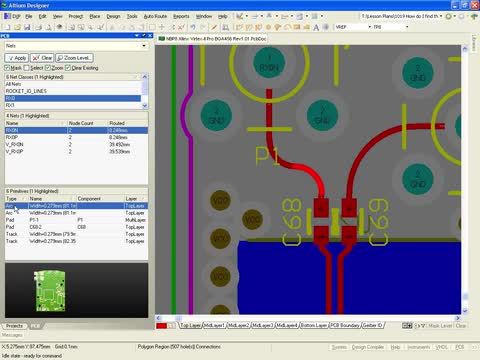Image resolution: width=480 pixels, height=360 pixels.
Task: Expand the grid toolbar dropdown arrow
Action: pyautogui.click(x=322, y=16)
